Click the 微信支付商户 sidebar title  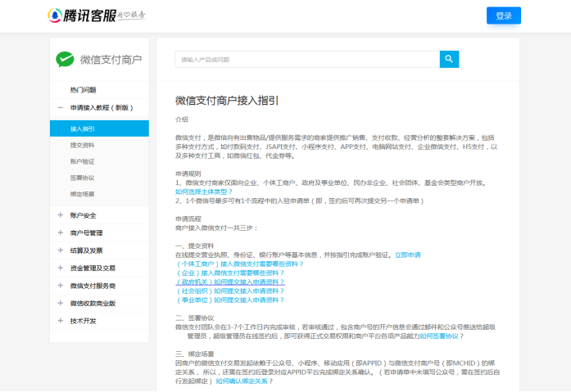(111, 60)
